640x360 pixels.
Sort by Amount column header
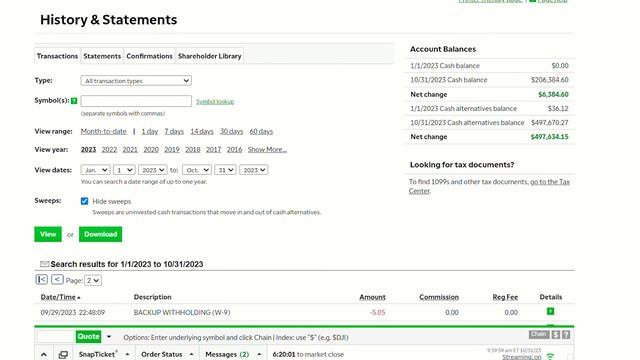pos(372,297)
